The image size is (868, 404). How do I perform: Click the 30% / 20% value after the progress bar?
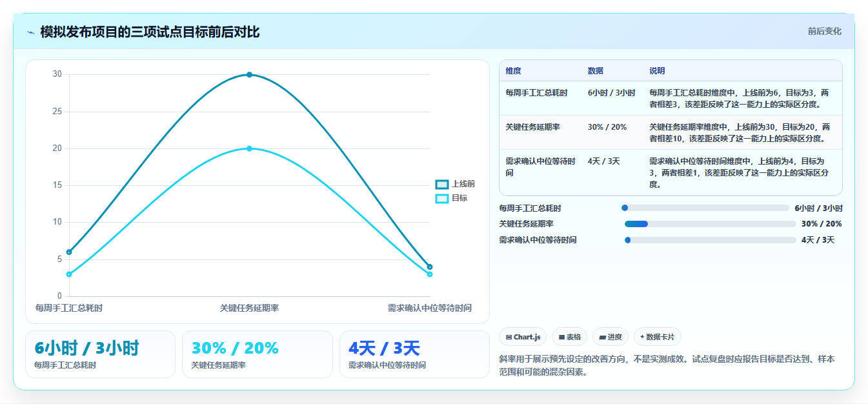[822, 224]
